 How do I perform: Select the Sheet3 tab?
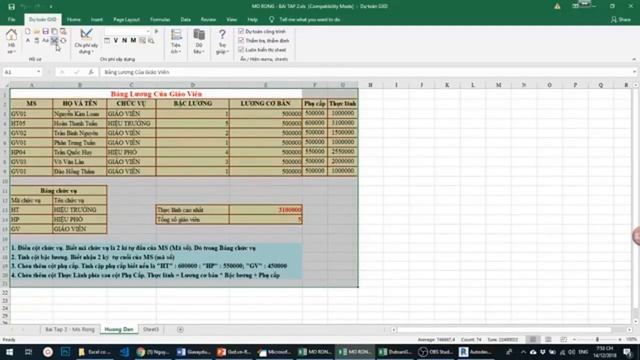click(151, 329)
